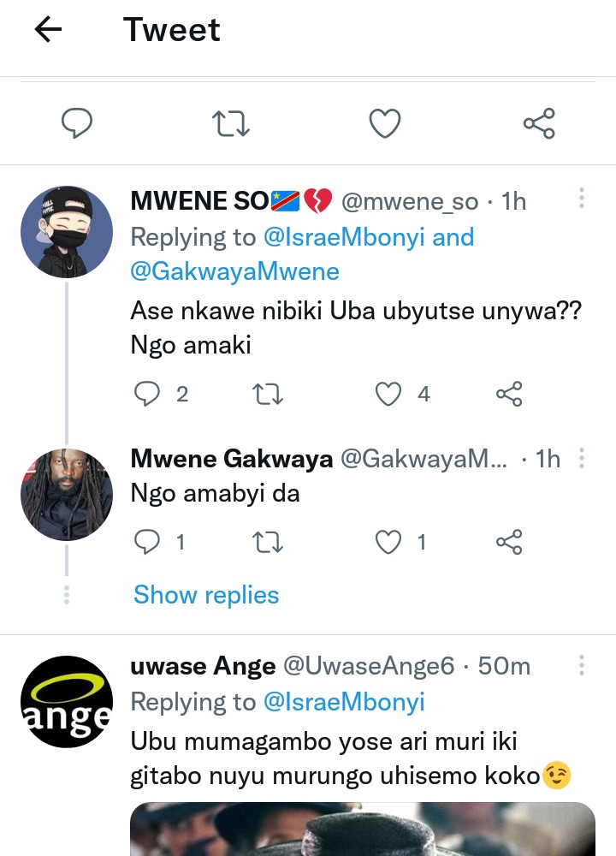Share MWENE SO's tweet
Viewport: 616px width, 856px height.
509,394
